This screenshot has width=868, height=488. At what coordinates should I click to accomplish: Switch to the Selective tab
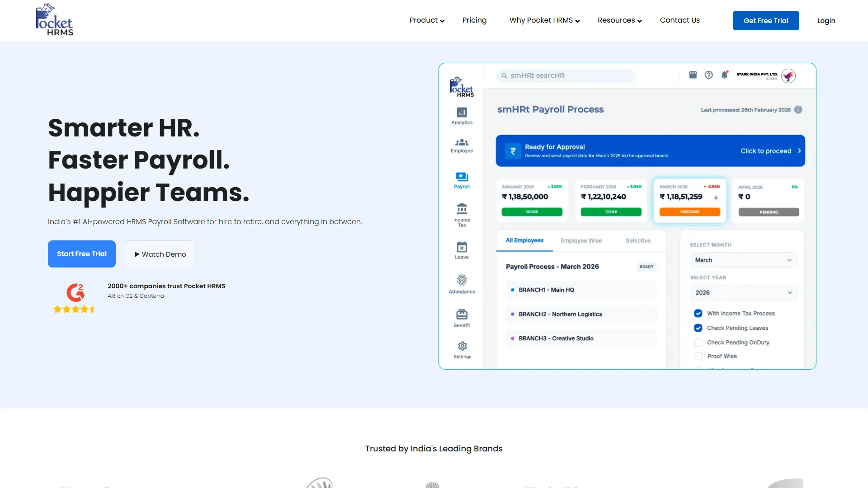(x=638, y=241)
